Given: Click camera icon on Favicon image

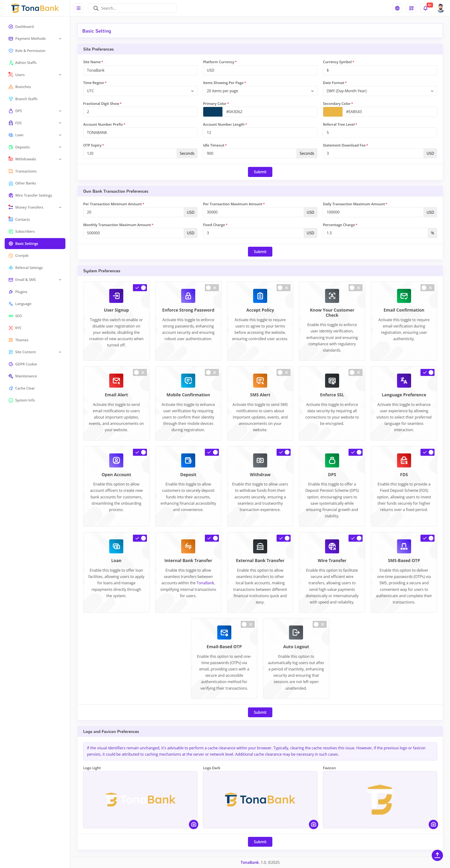Looking at the screenshot, I should click(433, 824).
